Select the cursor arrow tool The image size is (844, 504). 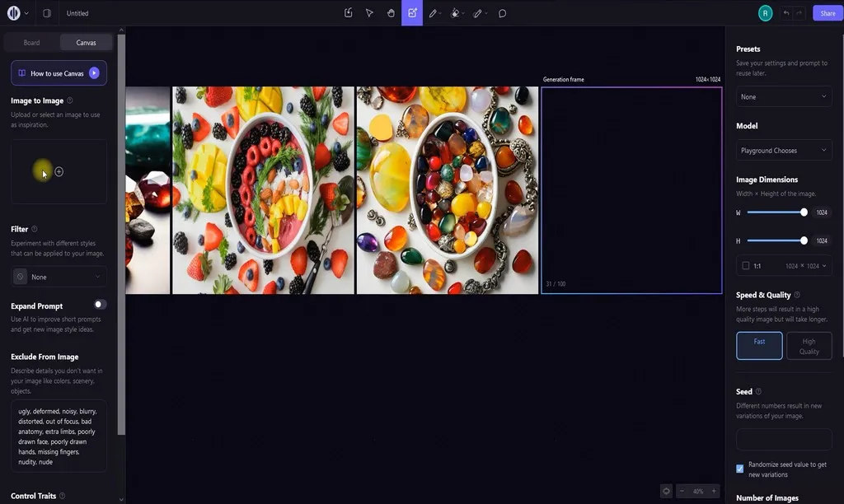click(369, 13)
